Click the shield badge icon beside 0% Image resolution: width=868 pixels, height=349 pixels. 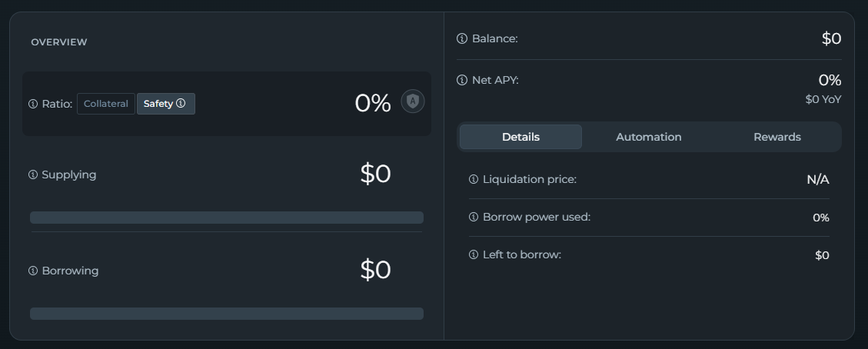click(413, 101)
